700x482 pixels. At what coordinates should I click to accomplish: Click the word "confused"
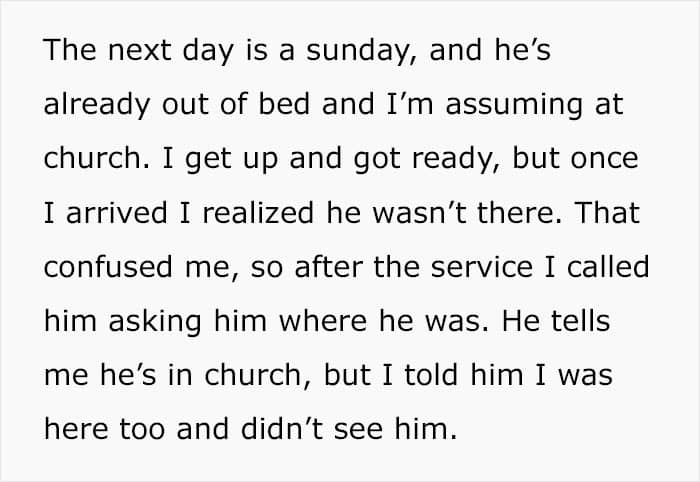point(108,266)
